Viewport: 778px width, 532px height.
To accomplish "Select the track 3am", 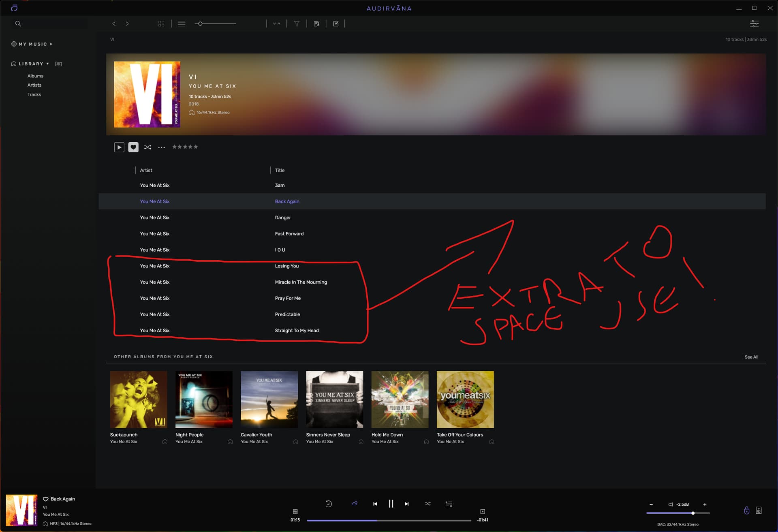I will 432,185.
